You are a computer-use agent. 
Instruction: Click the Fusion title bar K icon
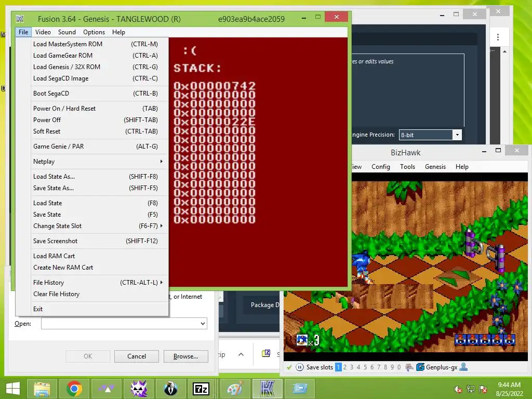coord(20,19)
